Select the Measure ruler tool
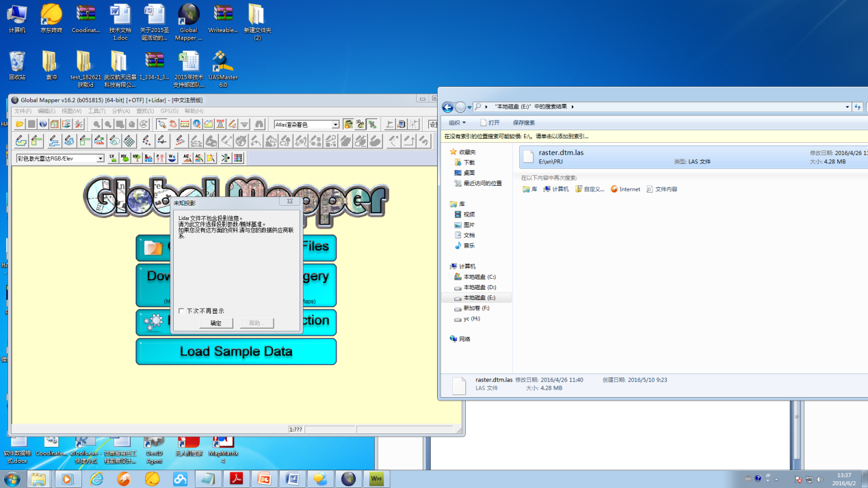 click(185, 124)
